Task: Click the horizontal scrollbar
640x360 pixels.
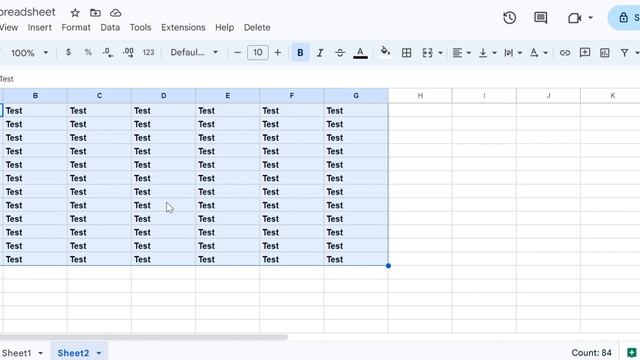Action: click(144, 337)
